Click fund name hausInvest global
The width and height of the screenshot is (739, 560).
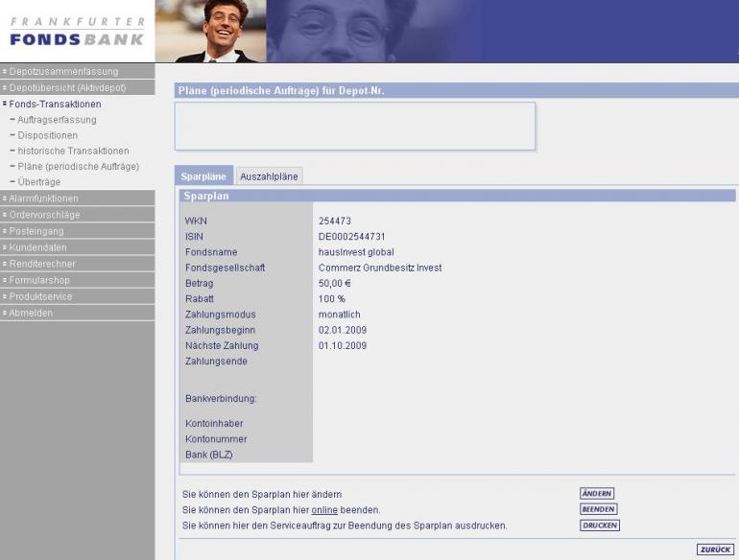pos(356,252)
